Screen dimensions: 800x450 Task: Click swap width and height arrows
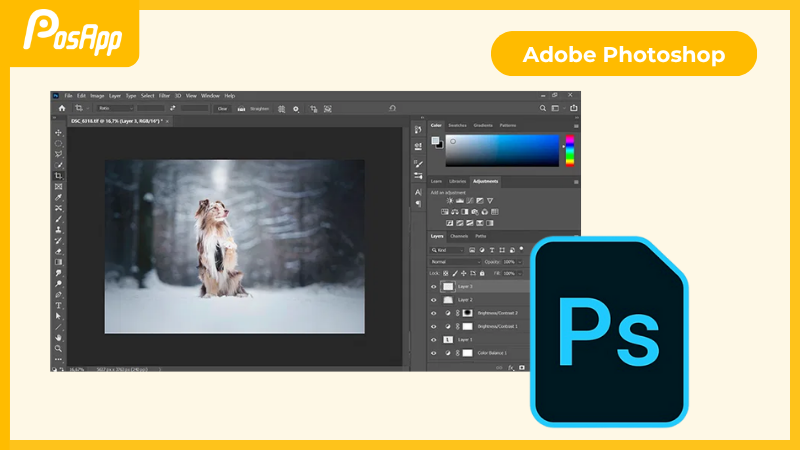tap(172, 108)
